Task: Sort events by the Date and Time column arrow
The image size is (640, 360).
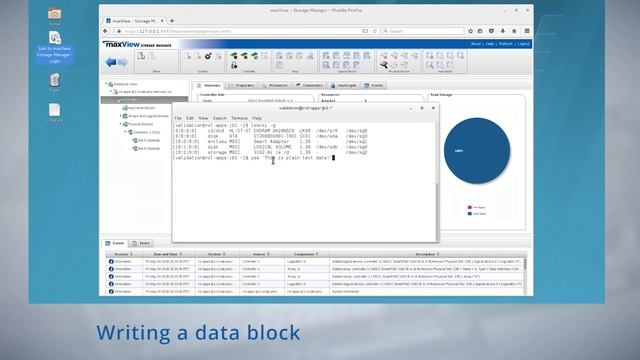Action: [x=181, y=254]
